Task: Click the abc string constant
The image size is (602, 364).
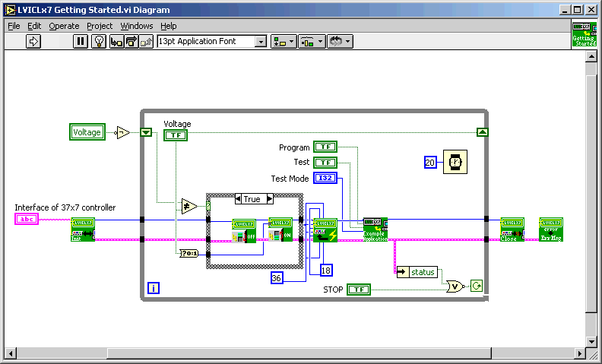Action: (x=27, y=219)
